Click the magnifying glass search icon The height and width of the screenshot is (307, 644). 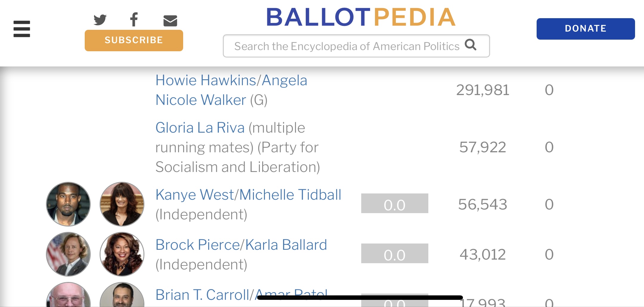(470, 45)
